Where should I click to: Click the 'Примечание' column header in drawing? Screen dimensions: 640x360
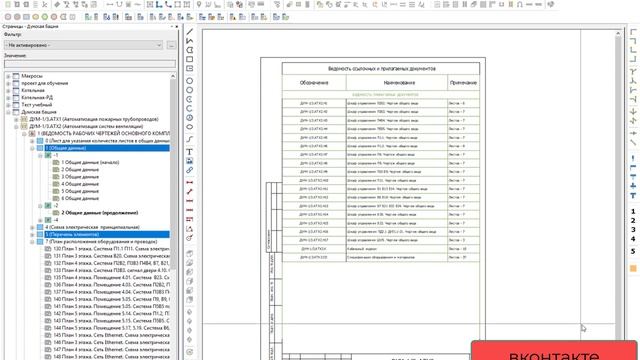(x=463, y=83)
